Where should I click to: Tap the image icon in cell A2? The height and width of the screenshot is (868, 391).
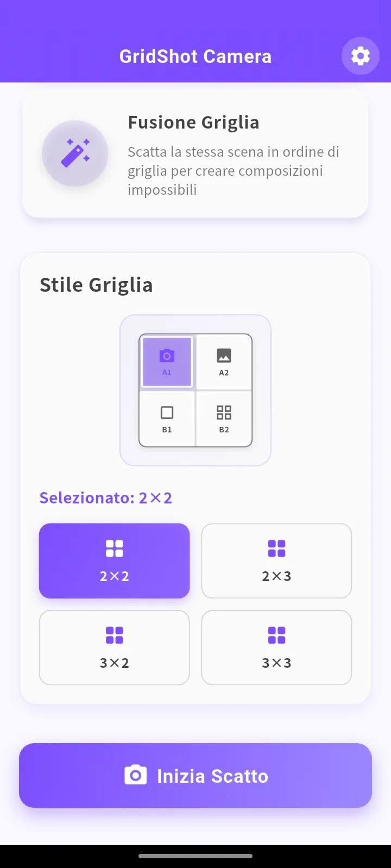coord(224,356)
